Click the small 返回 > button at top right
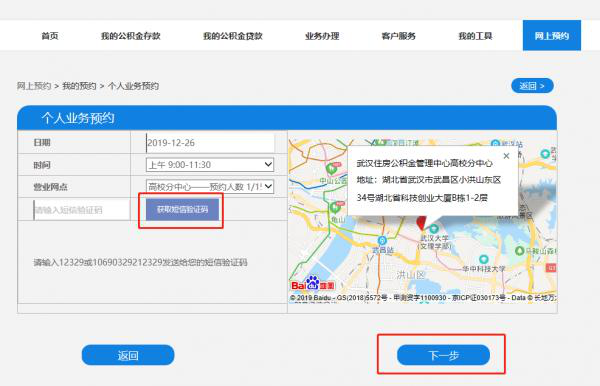Screen dimensions: 600x386 [532, 86]
